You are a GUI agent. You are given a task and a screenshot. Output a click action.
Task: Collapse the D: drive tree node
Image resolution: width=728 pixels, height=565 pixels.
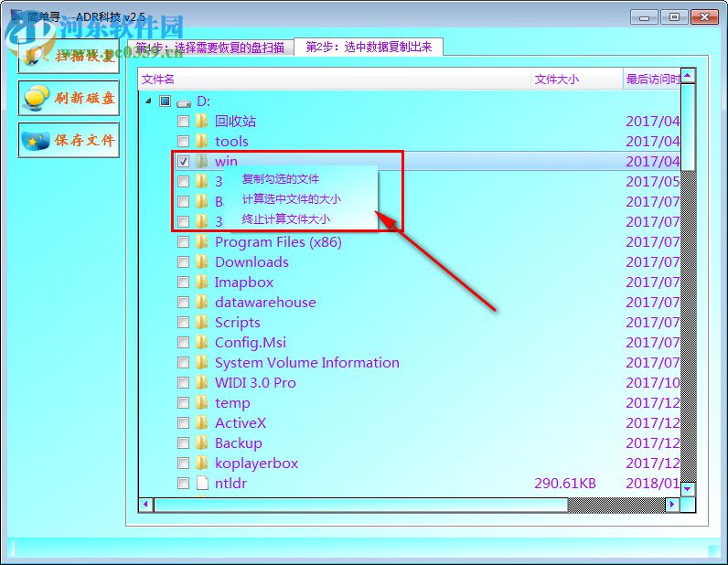pos(148,101)
